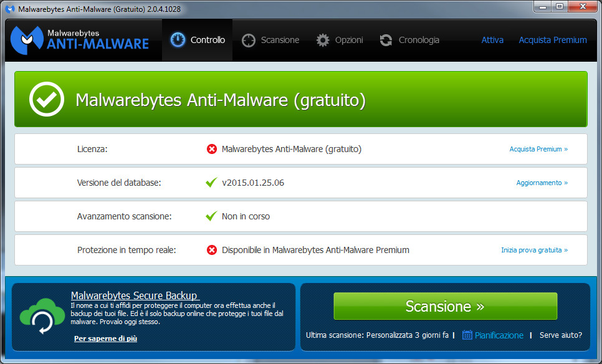Click the Licenza: label

[x=92, y=149]
